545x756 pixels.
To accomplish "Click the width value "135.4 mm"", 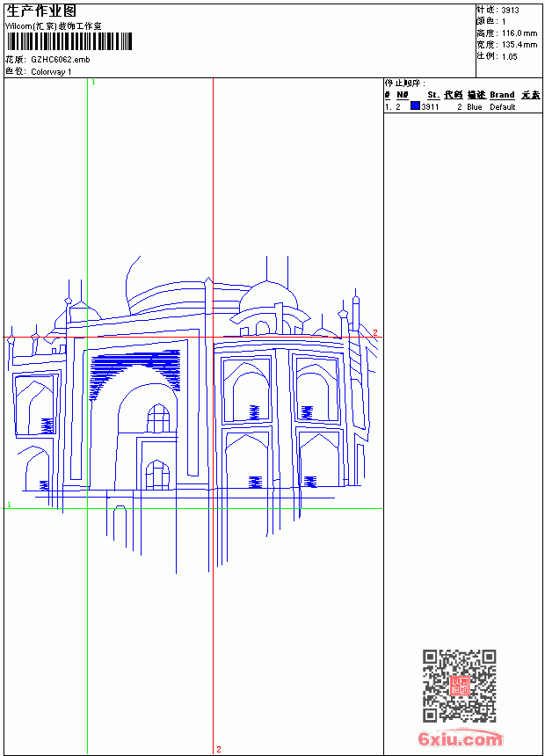I will point(520,45).
